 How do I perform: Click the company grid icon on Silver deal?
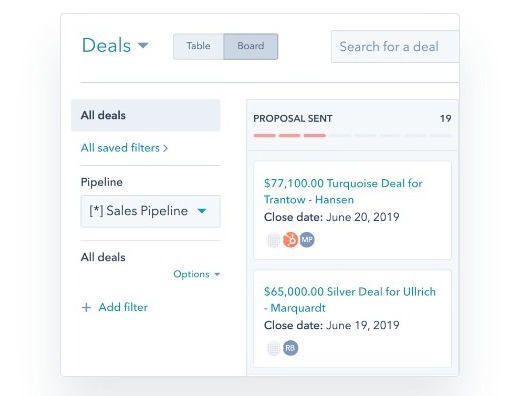[274, 348]
